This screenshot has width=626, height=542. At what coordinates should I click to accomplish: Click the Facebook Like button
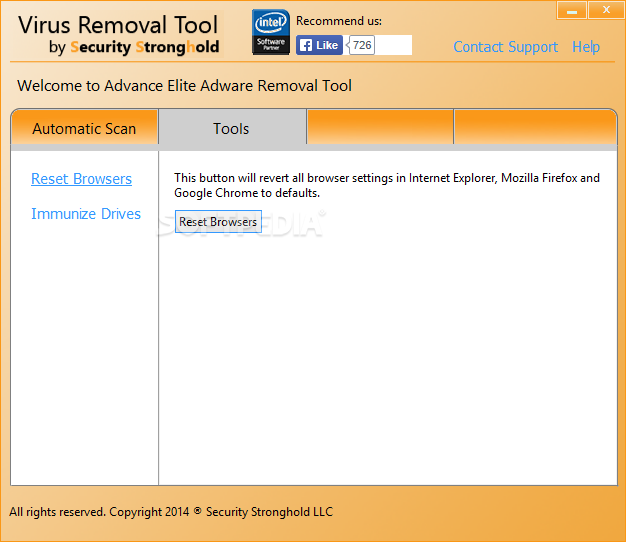click(x=319, y=45)
